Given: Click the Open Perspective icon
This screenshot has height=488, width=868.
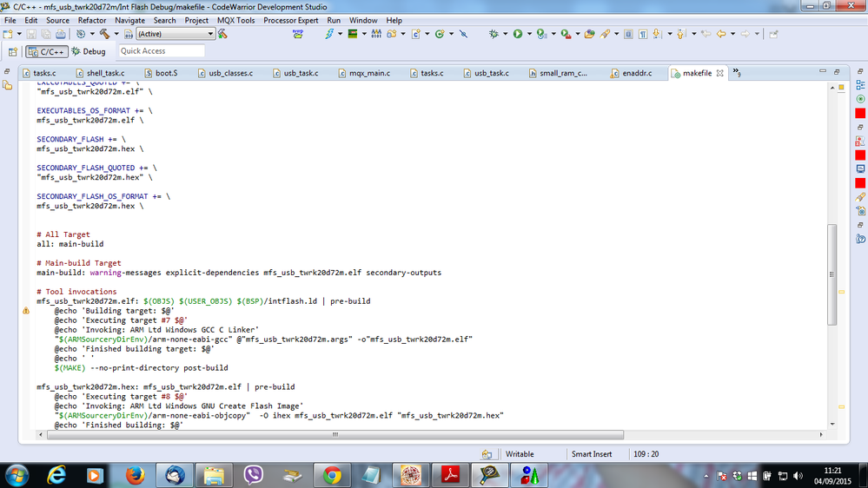Looking at the screenshot, I should pos(12,51).
